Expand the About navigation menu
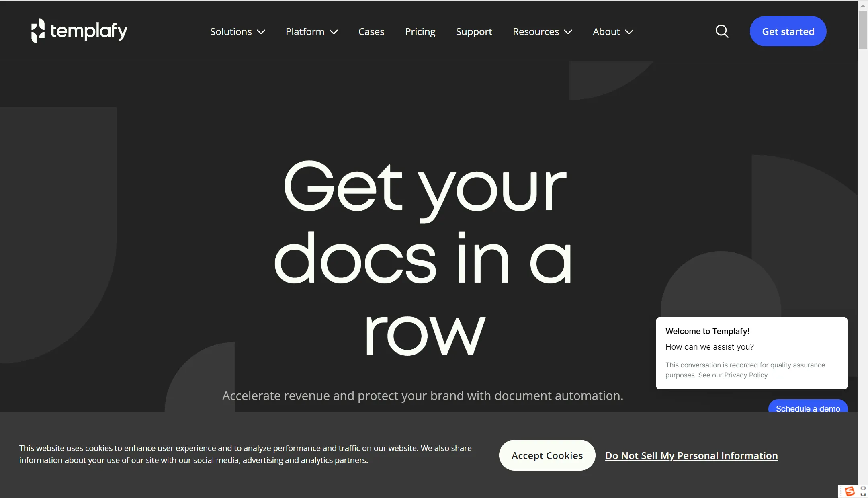Image resolution: width=868 pixels, height=498 pixels. point(614,31)
